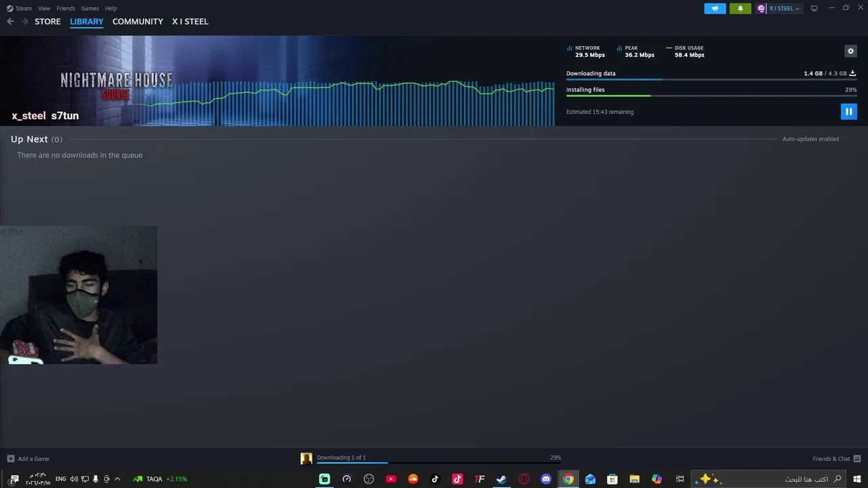868x488 pixels.
Task: Open File Explorer from taskbar
Action: click(x=634, y=479)
